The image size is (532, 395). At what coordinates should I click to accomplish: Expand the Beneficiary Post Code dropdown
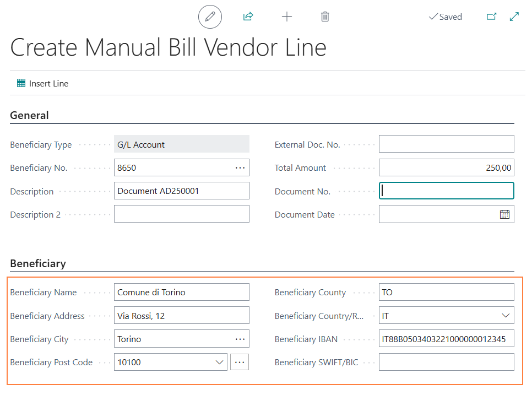click(219, 362)
